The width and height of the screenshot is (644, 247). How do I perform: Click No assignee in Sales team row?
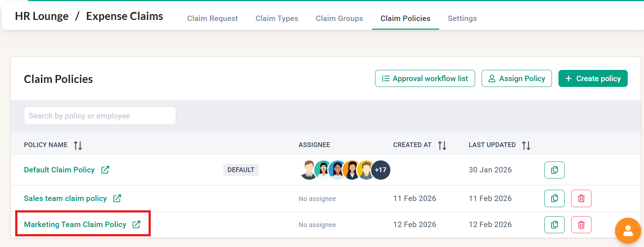tap(317, 199)
